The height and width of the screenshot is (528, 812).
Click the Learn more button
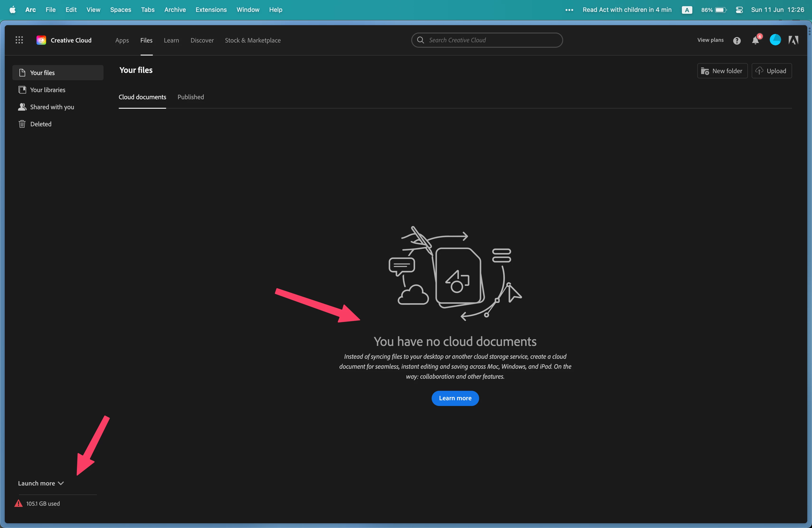tap(455, 398)
